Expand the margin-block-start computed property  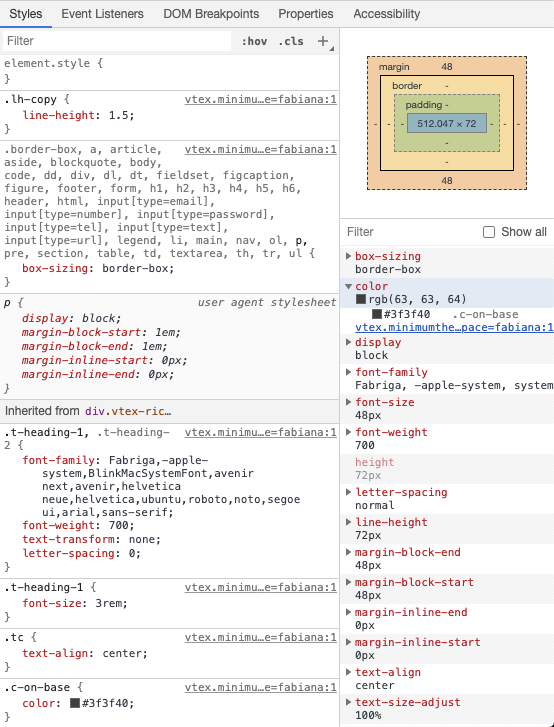(x=349, y=582)
